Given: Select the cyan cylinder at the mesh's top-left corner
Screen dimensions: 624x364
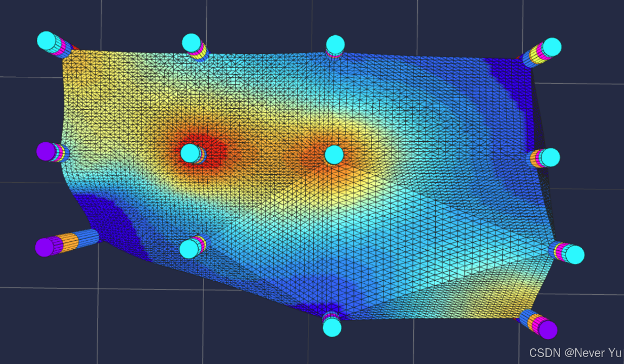Looking at the screenshot, I should coord(55,45).
